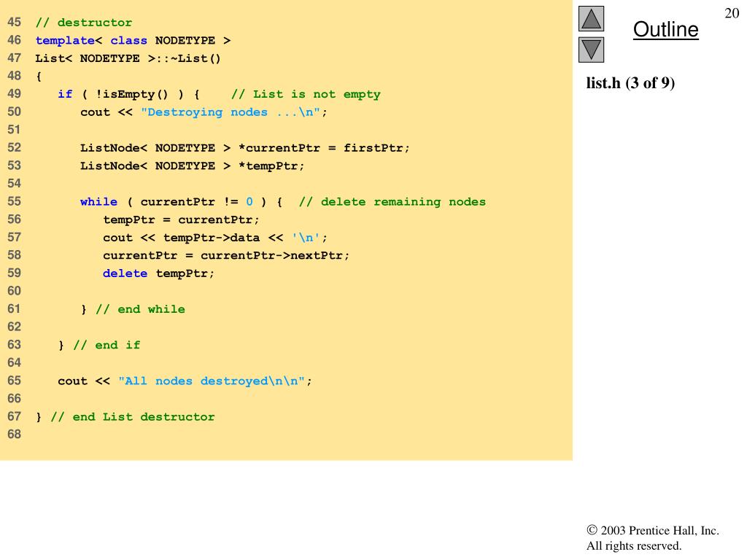This screenshot has height=560, width=747.
Task: Click the '// end List destructor' comment
Action: (133, 417)
